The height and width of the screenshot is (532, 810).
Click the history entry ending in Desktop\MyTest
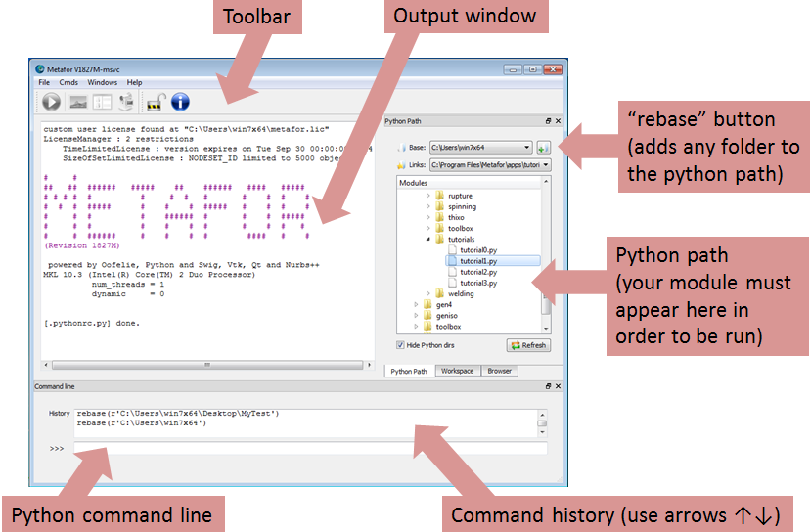[178, 414]
